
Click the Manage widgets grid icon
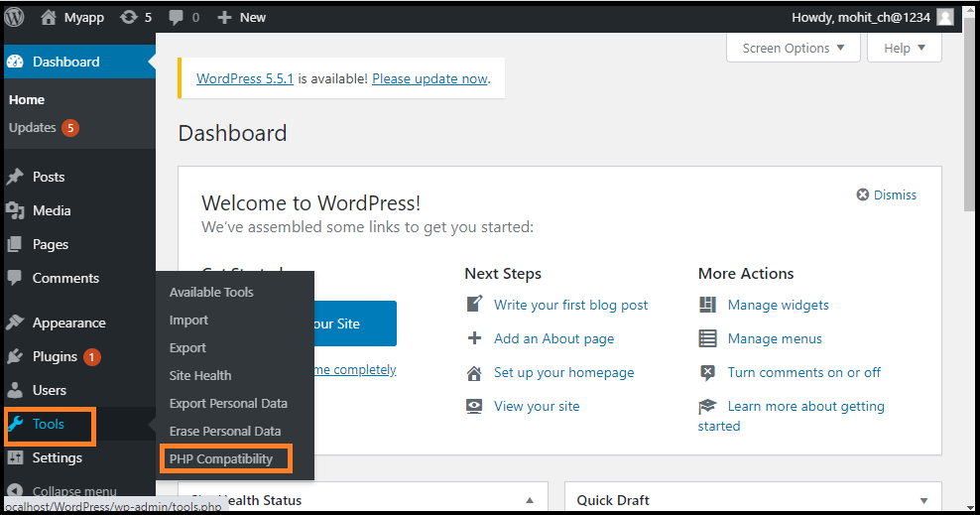(707, 305)
